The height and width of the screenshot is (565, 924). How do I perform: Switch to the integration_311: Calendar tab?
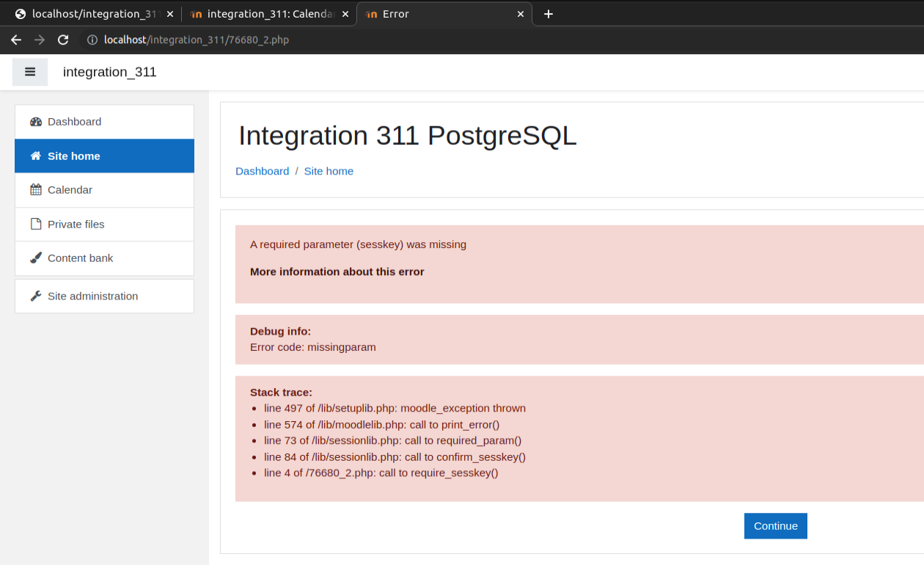tap(269, 14)
